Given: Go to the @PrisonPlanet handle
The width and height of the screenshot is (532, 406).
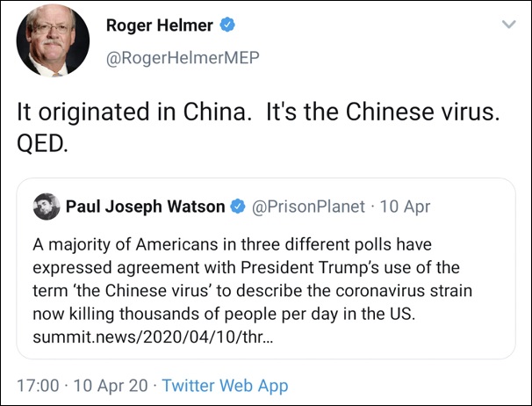Looking at the screenshot, I should click(308, 207).
